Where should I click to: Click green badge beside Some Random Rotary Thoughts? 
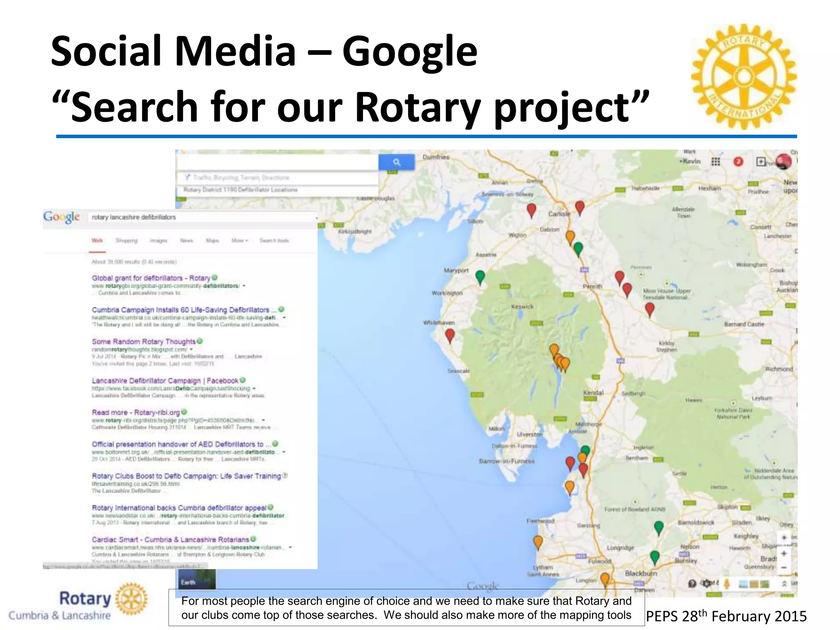tap(200, 341)
